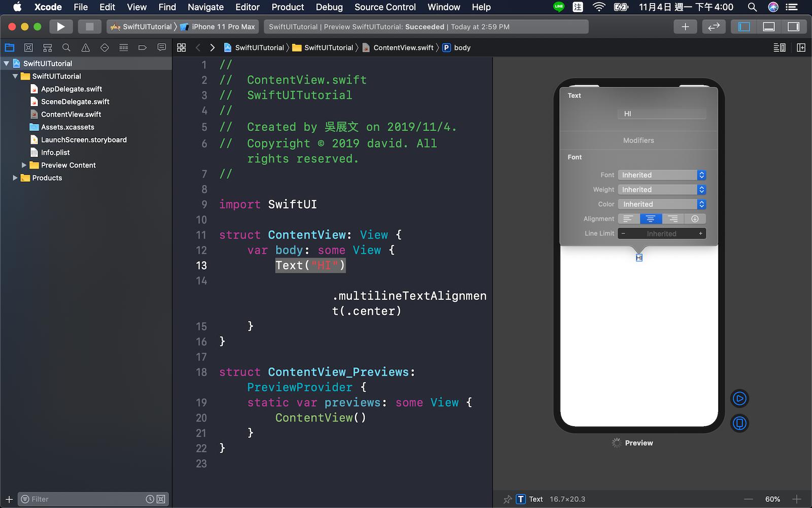Show the Symbol navigator

pyautogui.click(x=48, y=48)
